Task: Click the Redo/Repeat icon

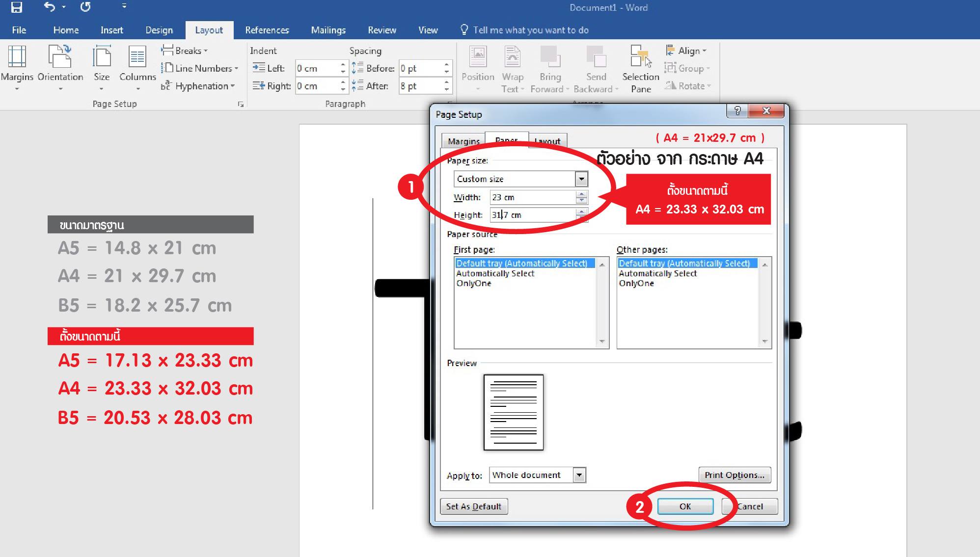Action: [85, 7]
